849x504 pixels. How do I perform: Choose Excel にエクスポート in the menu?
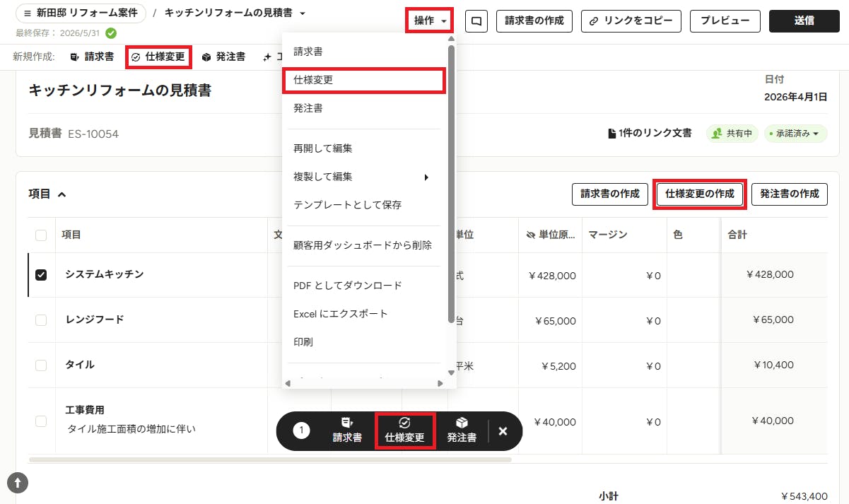click(x=365, y=314)
